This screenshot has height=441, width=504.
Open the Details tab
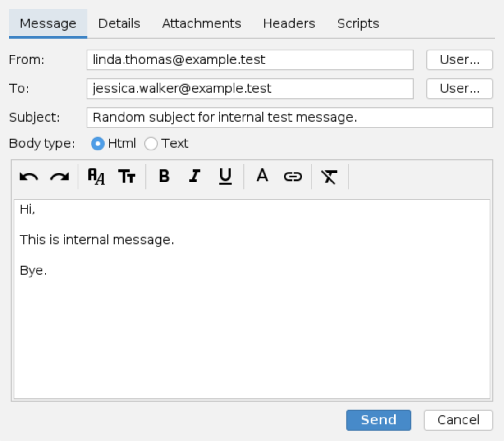(119, 24)
